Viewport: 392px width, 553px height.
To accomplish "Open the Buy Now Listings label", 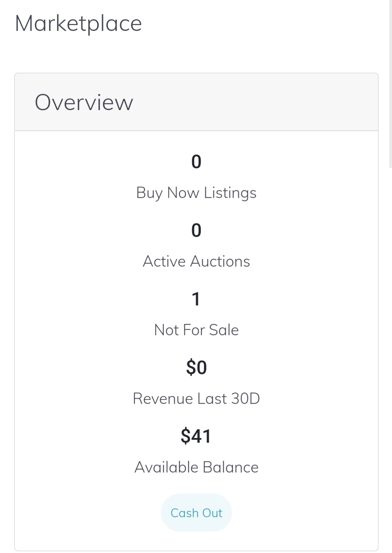I will click(x=196, y=193).
